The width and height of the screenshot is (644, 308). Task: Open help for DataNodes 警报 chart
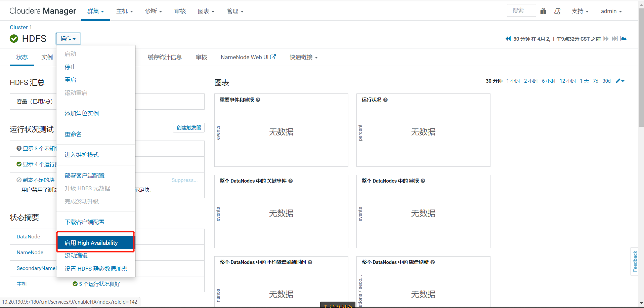click(x=423, y=181)
